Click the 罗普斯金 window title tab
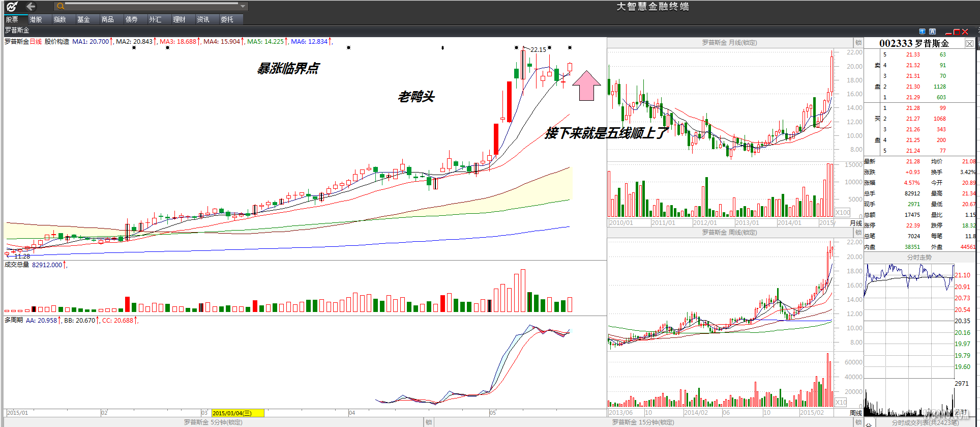This screenshot has height=427, width=980. click(x=17, y=31)
